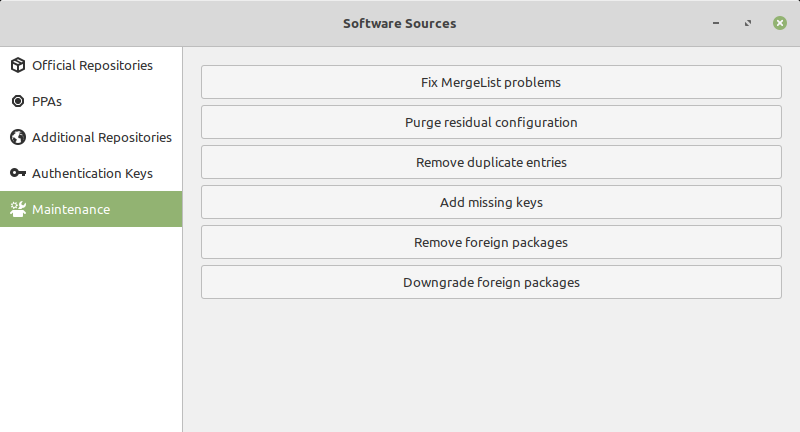This screenshot has height=432, width=800.
Task: Click the box icon beside Official Repositories
Action: tap(17, 65)
